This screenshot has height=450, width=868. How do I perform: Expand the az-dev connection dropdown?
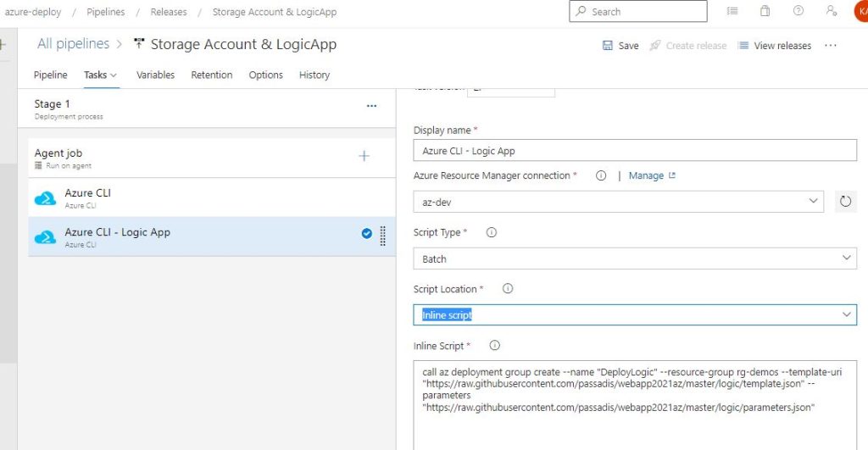coord(813,201)
